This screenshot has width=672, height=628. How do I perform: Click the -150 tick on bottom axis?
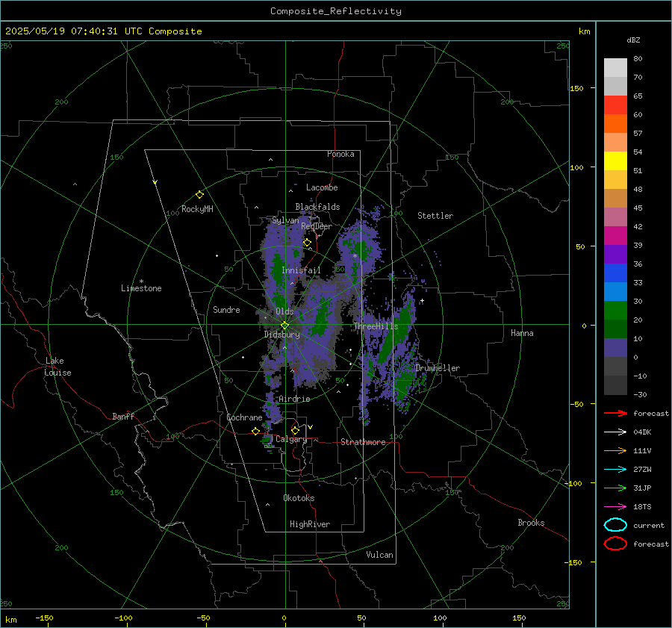click(x=44, y=618)
